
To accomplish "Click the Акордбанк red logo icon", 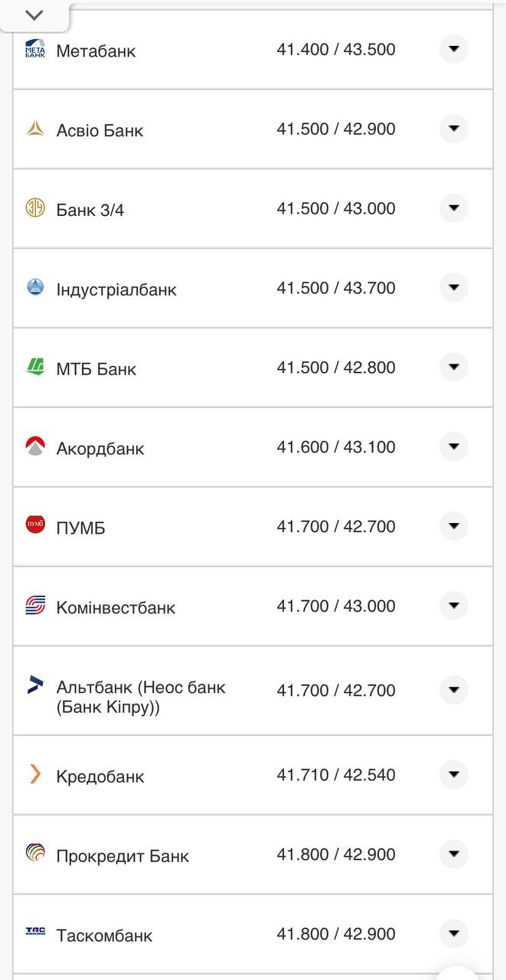I will pos(35,446).
